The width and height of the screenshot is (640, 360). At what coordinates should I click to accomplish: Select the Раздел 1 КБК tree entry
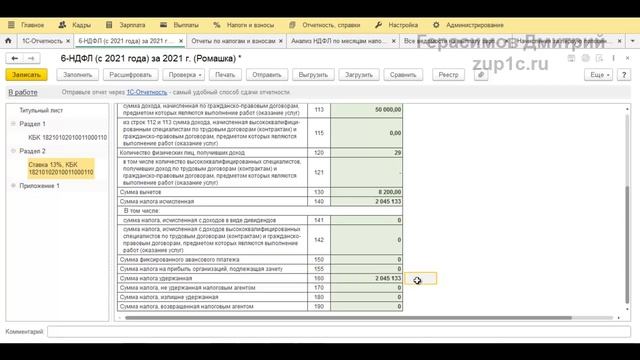coord(67,138)
